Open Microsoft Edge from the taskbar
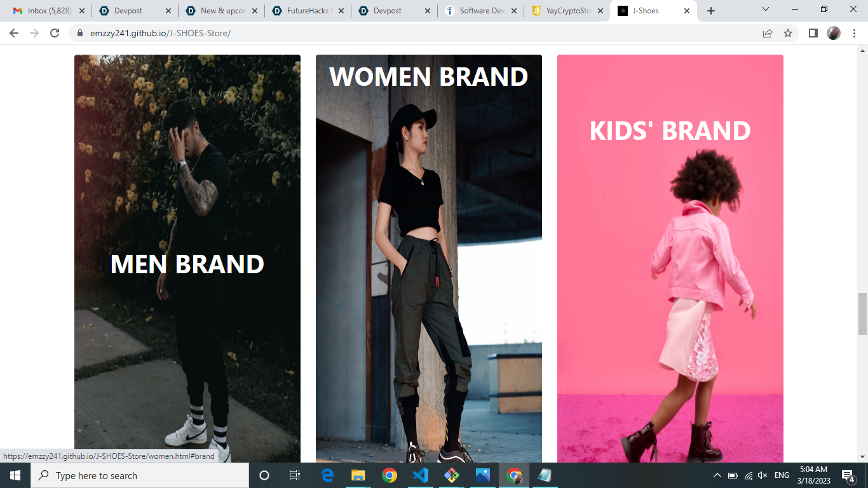Image resolution: width=868 pixels, height=488 pixels. (x=327, y=475)
